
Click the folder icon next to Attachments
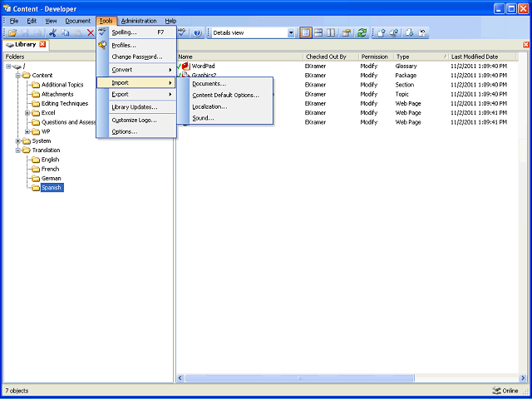coord(36,94)
